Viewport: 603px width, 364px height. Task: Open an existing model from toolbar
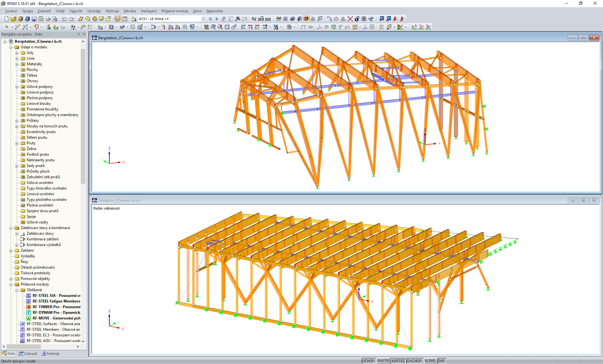(x=14, y=19)
